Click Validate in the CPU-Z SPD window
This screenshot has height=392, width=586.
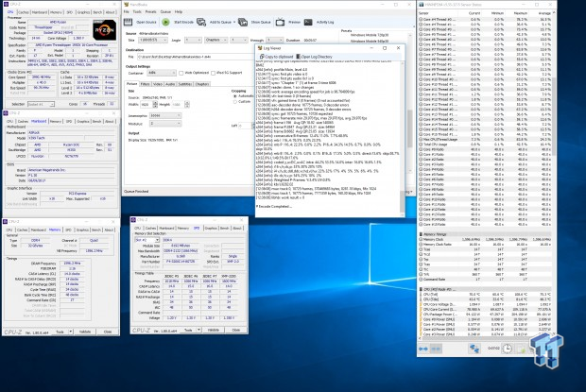(213, 330)
